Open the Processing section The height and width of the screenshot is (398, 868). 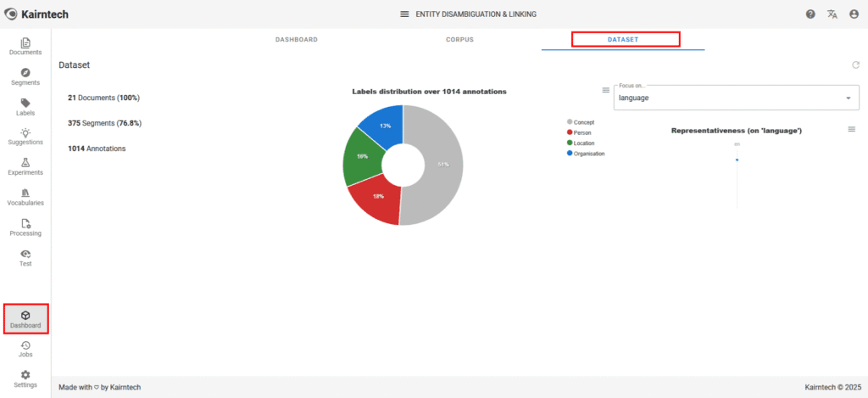[25, 227]
